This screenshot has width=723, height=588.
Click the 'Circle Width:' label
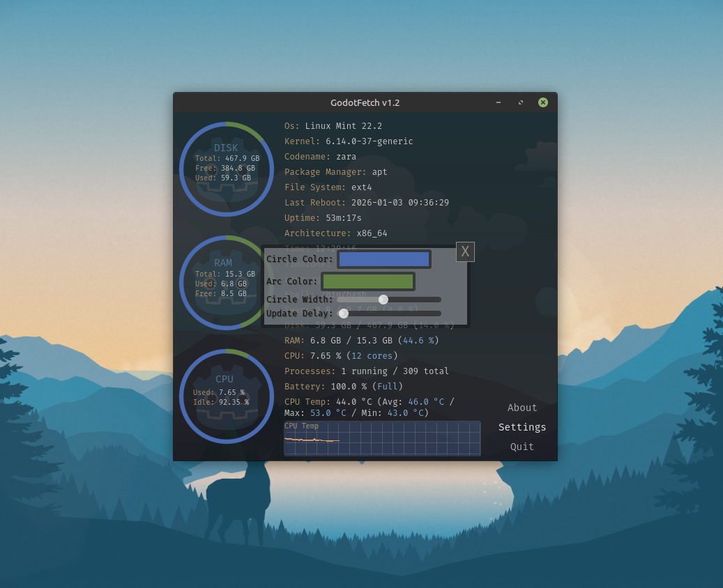[x=300, y=300]
